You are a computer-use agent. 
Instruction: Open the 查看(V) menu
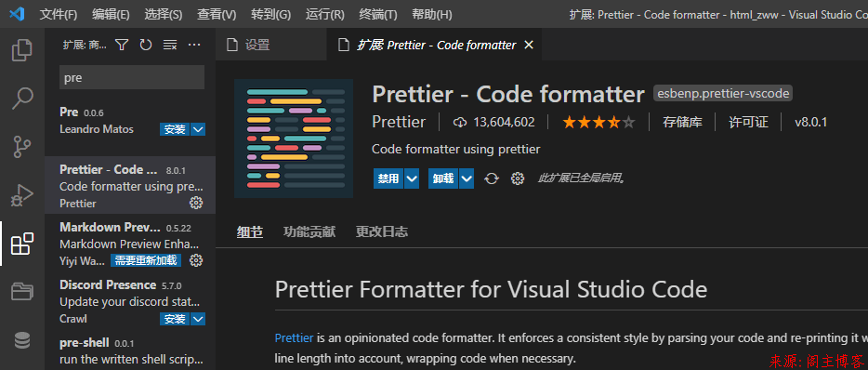click(x=217, y=14)
